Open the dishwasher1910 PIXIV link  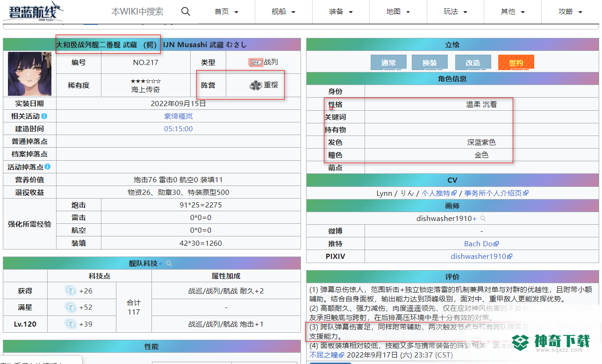coord(479,256)
